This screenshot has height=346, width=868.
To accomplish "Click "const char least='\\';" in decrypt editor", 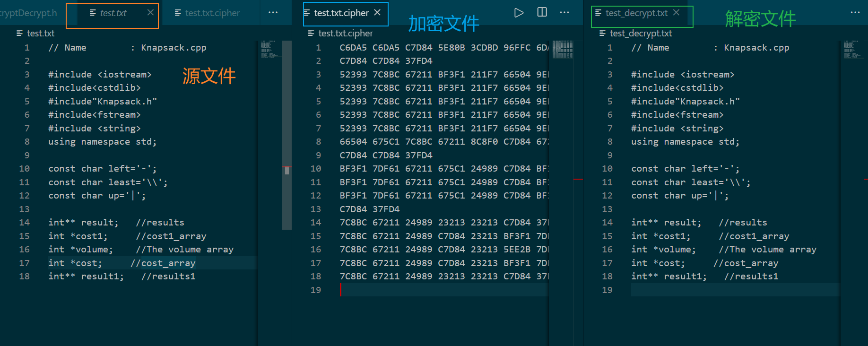I will 691,182.
